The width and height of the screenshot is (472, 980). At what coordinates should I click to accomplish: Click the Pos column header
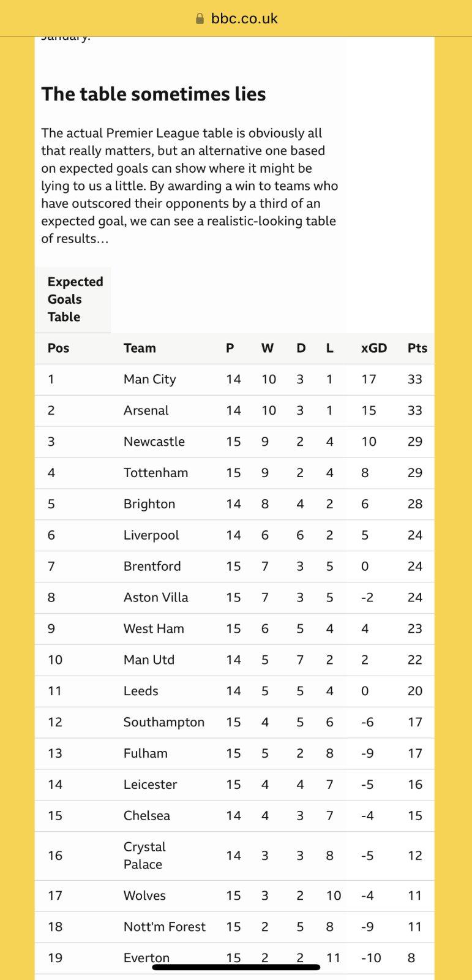[x=58, y=349]
